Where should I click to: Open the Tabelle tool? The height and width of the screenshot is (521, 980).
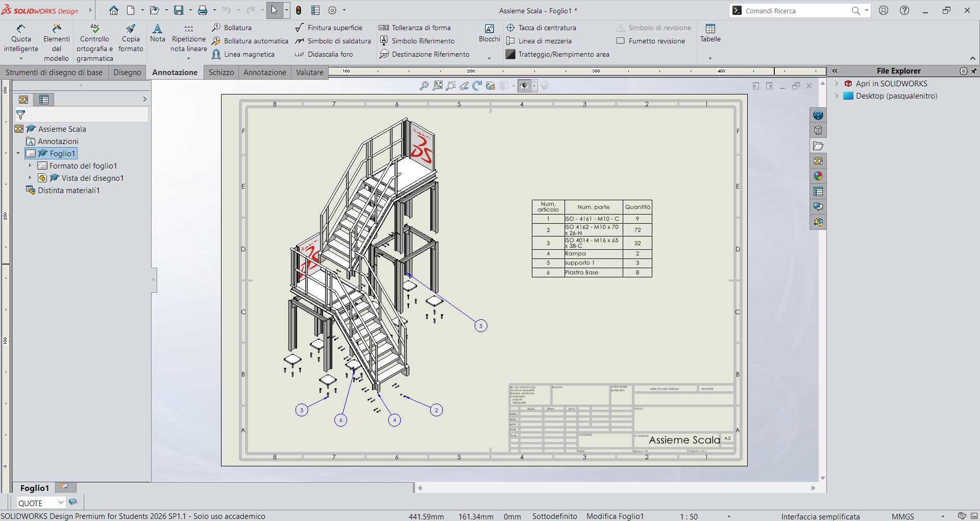click(x=710, y=34)
